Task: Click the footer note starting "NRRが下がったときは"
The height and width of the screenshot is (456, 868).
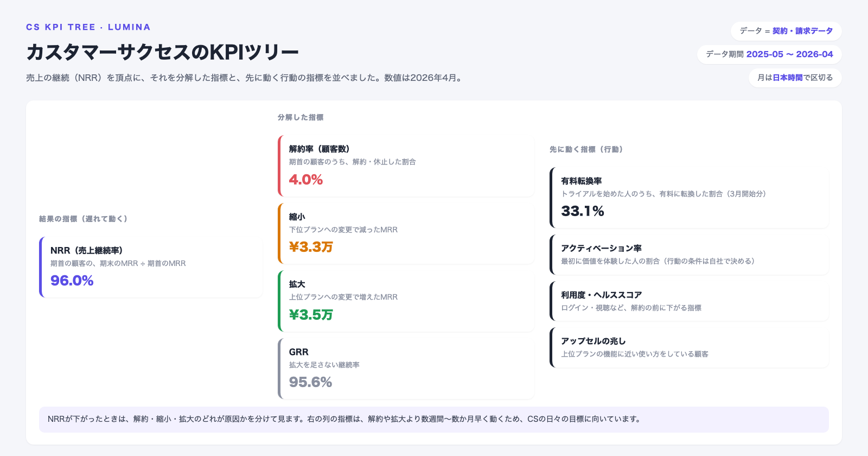Action: (x=344, y=419)
